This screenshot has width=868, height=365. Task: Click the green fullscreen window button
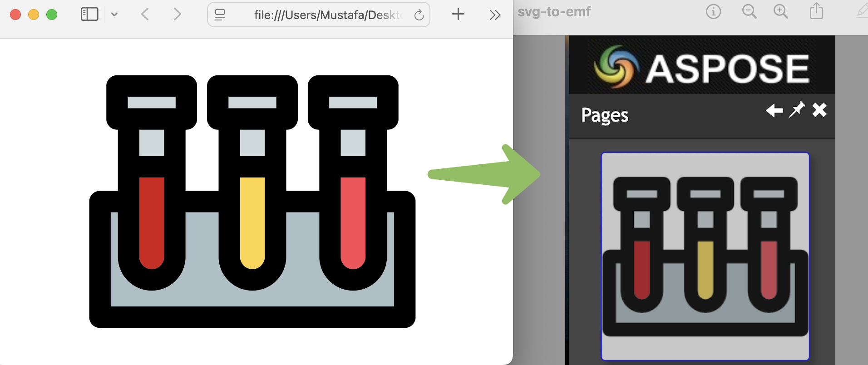pos(52,15)
